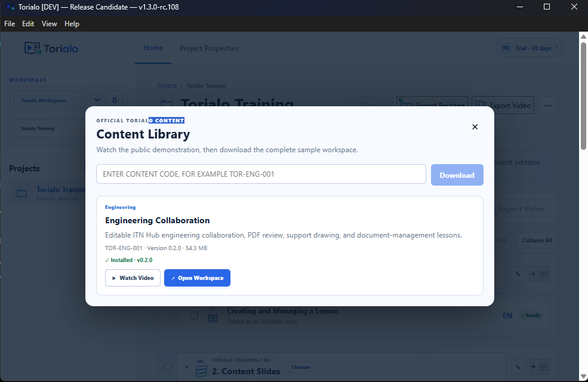Screen dimensions: 588x382
Task: Click the Ready status badge
Action: 531,315
